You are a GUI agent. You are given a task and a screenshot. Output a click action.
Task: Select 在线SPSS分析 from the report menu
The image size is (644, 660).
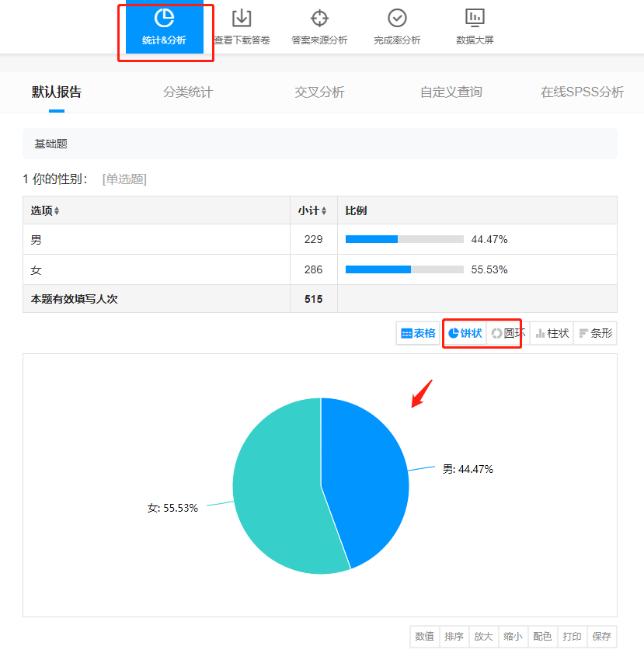[581, 92]
